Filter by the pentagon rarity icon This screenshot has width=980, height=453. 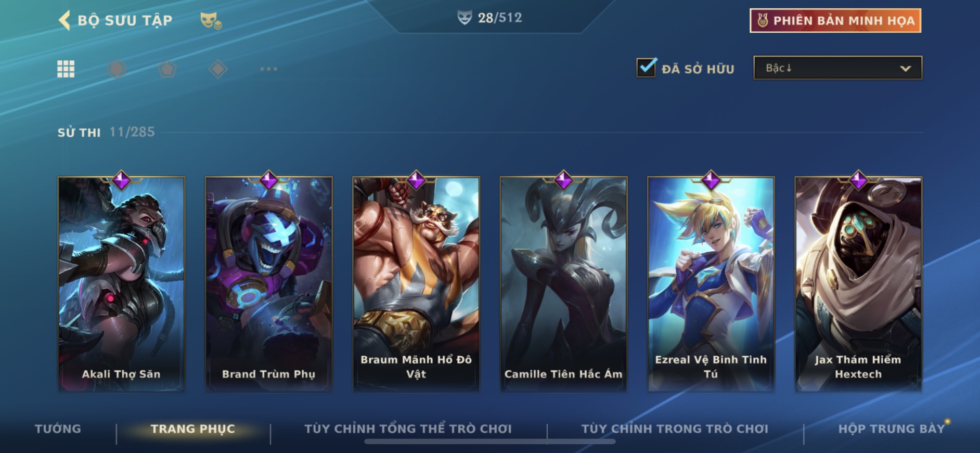pos(167,69)
